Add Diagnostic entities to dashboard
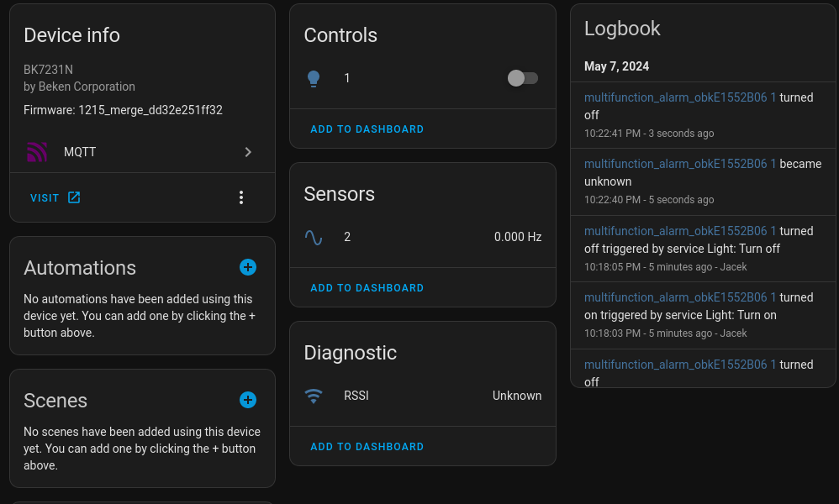The width and height of the screenshot is (839, 504). (x=367, y=447)
